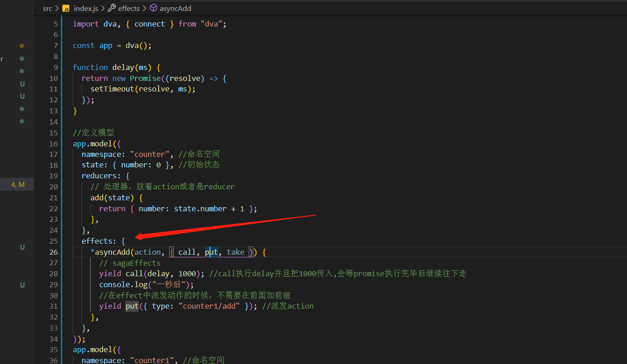Click the '4, M' file status badge
Screen dimensions: 627x364
(x=18, y=185)
